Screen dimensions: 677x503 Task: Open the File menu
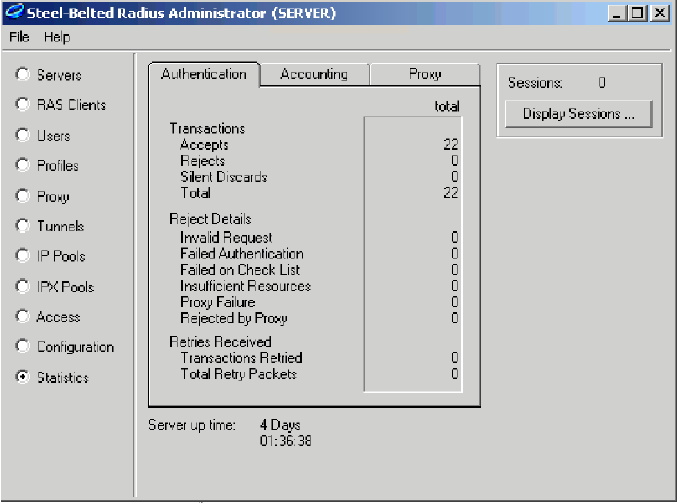pos(19,37)
